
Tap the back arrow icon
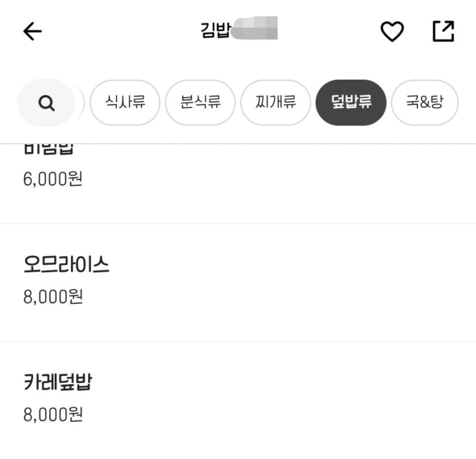point(32,31)
